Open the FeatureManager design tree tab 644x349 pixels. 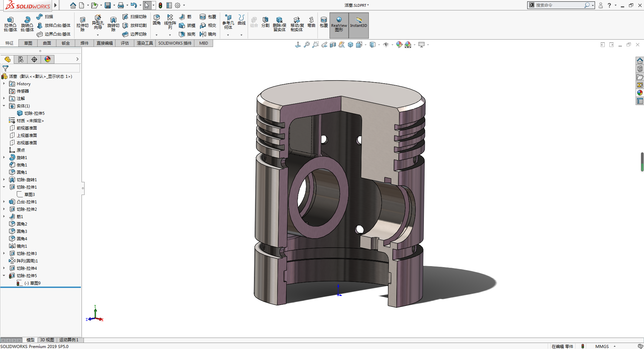[7, 59]
